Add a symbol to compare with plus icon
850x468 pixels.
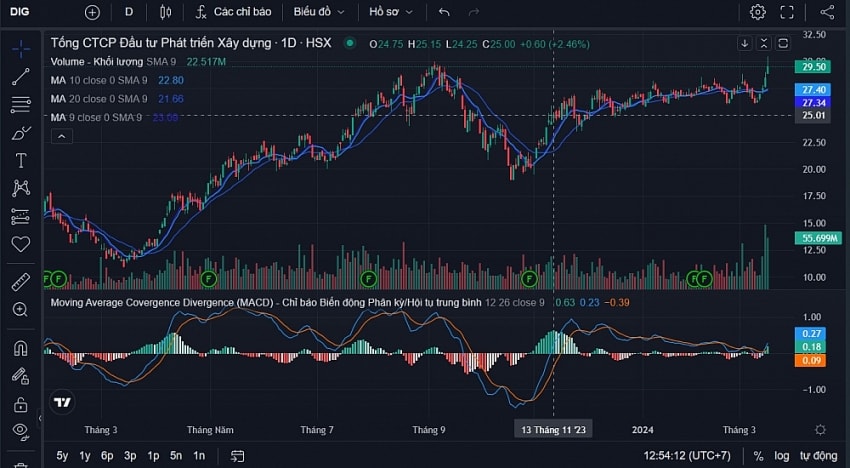pyautogui.click(x=92, y=12)
